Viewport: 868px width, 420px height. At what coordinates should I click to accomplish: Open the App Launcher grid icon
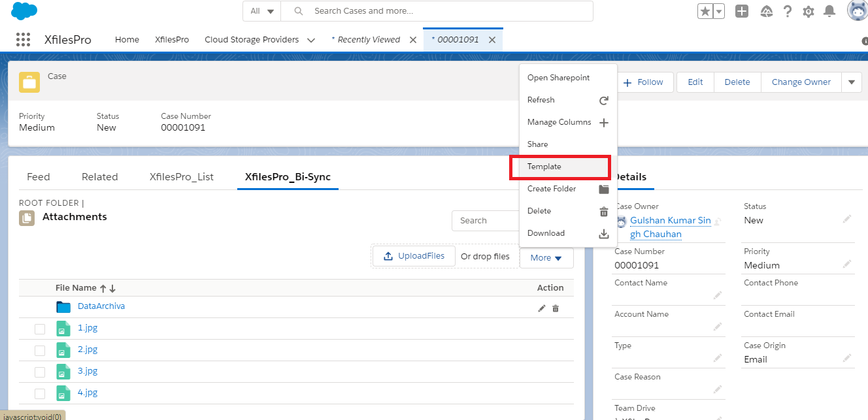(x=23, y=39)
